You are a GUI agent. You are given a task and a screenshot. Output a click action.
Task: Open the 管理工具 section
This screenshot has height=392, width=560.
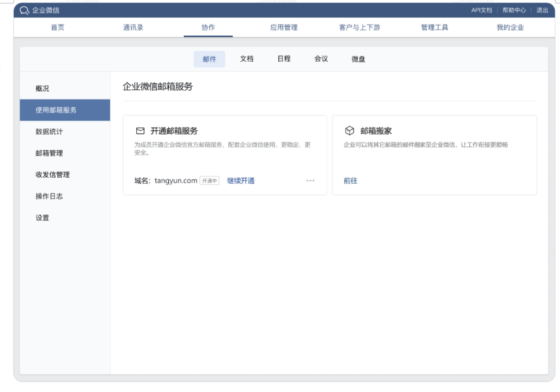pos(435,27)
